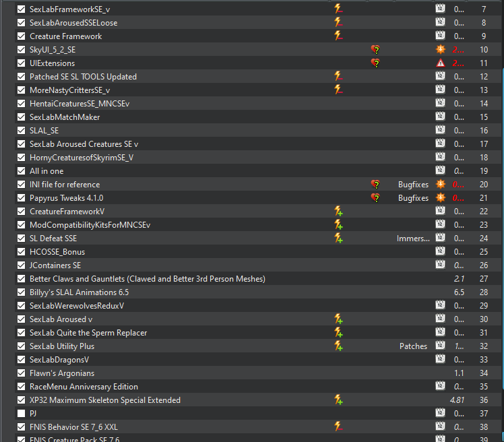The height and width of the screenshot is (442, 504).
Task: Click priority number 33 for SexLabDragonsV
Action: [484, 360]
